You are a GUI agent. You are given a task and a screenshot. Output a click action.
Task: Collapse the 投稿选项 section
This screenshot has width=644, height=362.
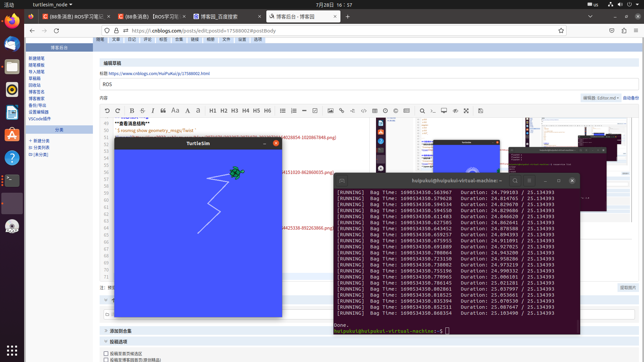[x=118, y=342]
